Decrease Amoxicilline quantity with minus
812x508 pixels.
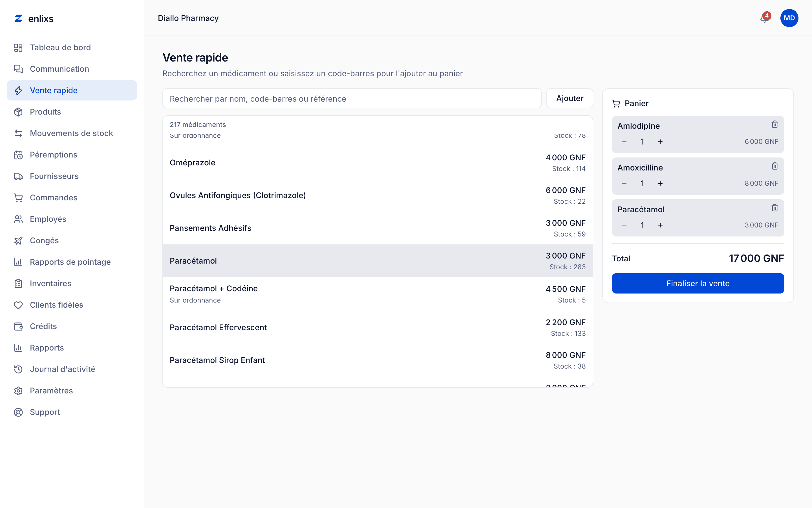pos(624,183)
